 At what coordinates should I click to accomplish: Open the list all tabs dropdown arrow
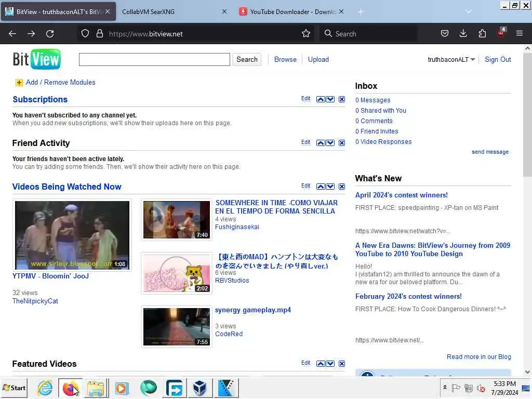[x=469, y=11]
